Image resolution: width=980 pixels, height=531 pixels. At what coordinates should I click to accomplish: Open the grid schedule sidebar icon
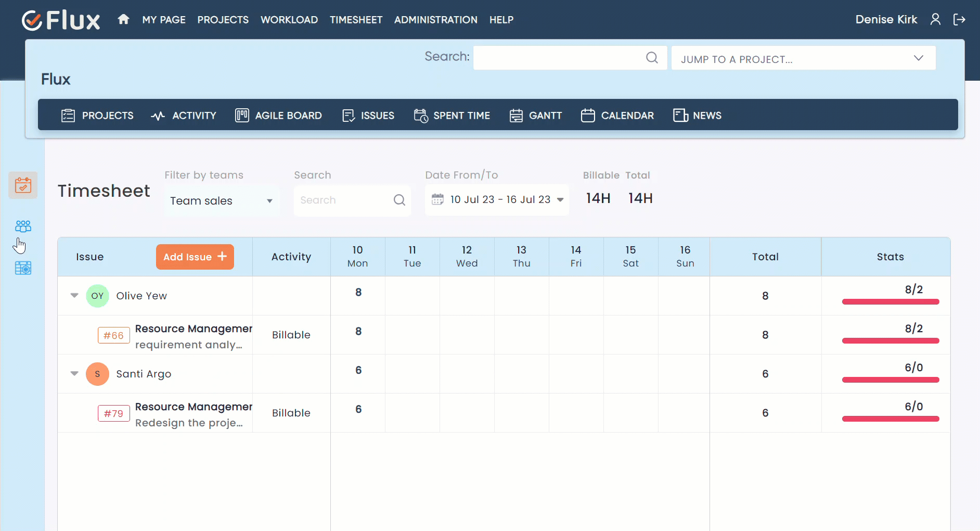[23, 268]
